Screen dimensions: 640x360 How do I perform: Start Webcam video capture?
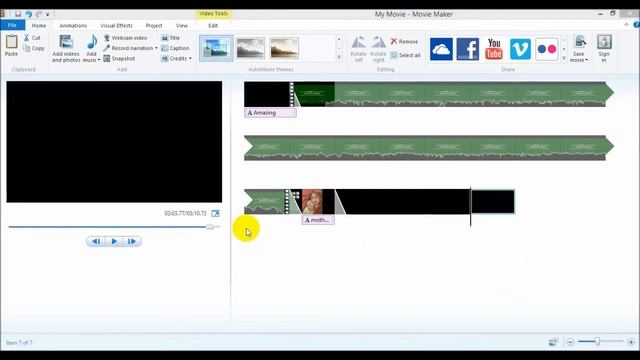click(125, 38)
